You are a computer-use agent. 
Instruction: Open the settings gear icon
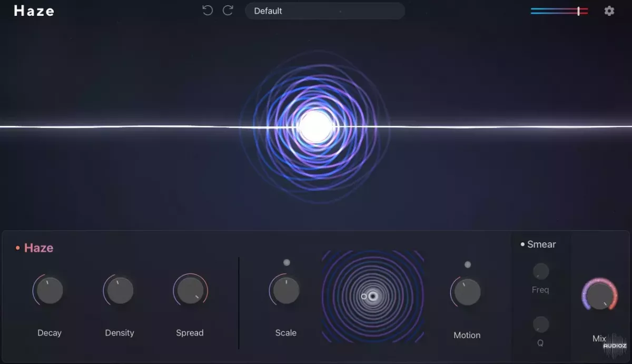click(609, 11)
